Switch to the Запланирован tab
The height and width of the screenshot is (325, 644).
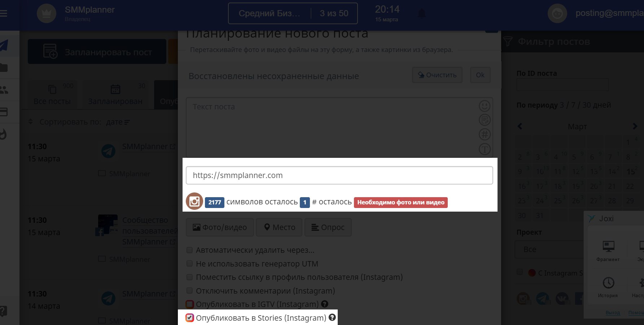tap(115, 95)
